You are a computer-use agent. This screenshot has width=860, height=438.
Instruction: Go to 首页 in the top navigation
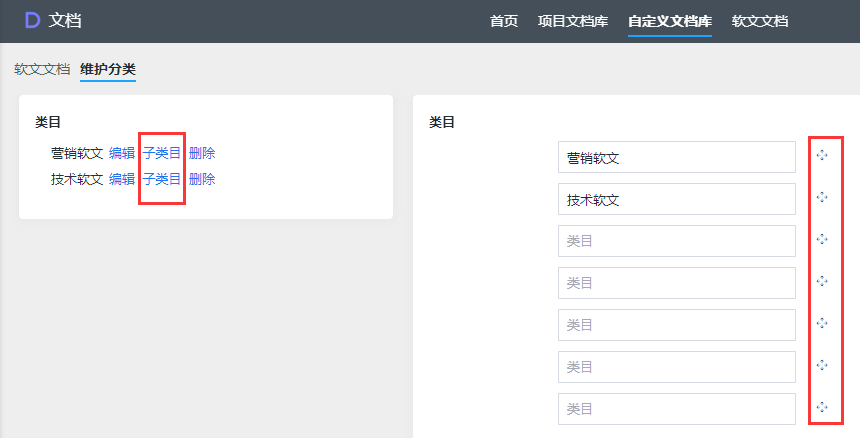504,21
